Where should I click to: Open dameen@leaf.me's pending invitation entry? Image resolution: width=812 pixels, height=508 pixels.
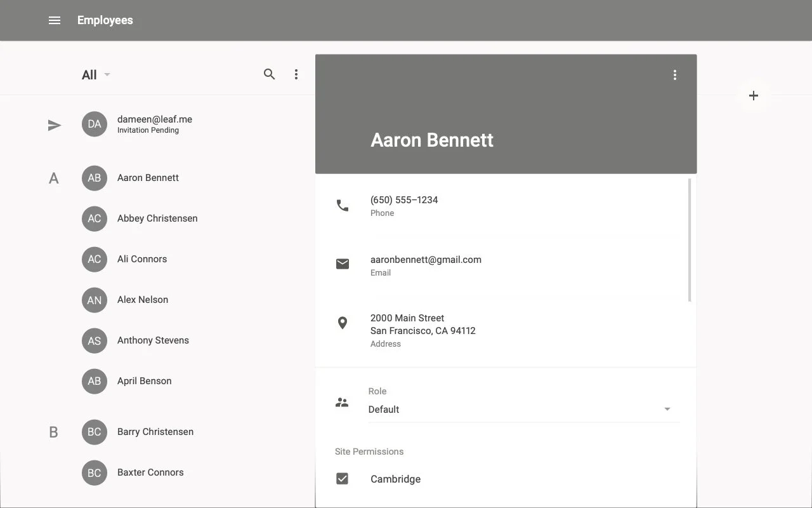(x=154, y=124)
